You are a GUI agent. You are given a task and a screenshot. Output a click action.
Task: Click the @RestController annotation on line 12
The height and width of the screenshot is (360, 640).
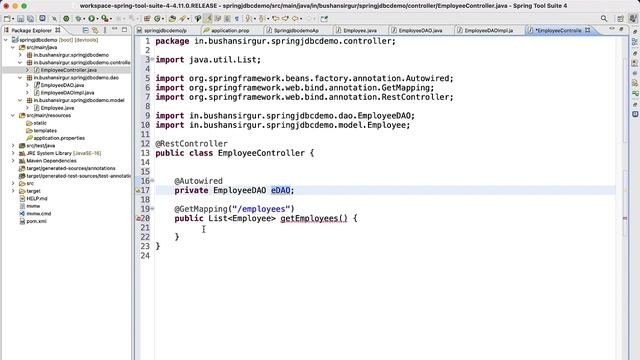191,144
